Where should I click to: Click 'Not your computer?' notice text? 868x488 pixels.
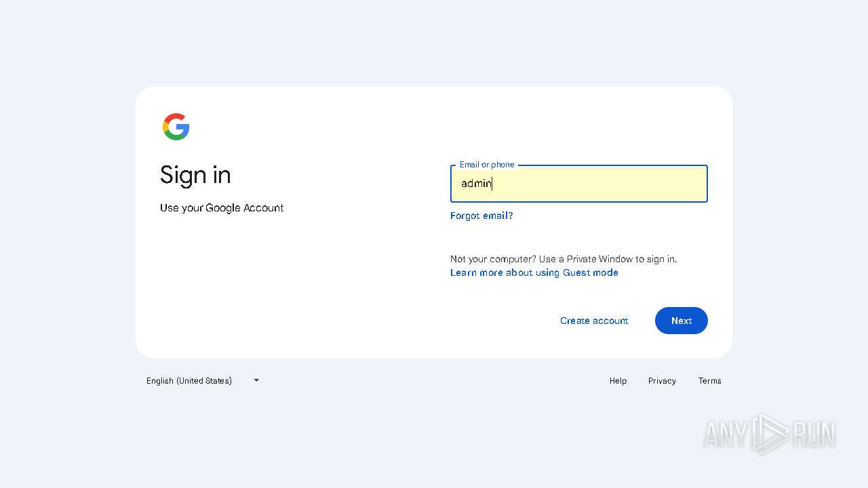pyautogui.click(x=564, y=259)
